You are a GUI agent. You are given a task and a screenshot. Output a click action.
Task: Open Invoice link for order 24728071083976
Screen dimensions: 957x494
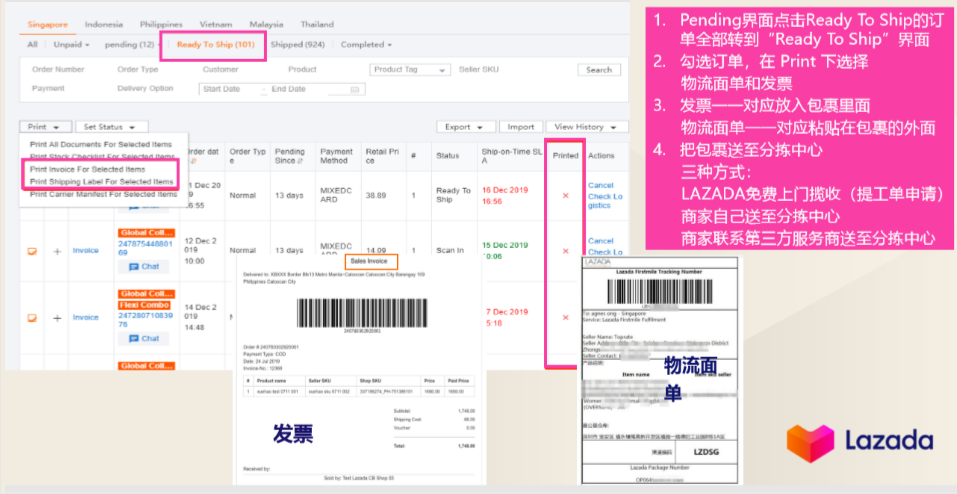[x=85, y=318]
